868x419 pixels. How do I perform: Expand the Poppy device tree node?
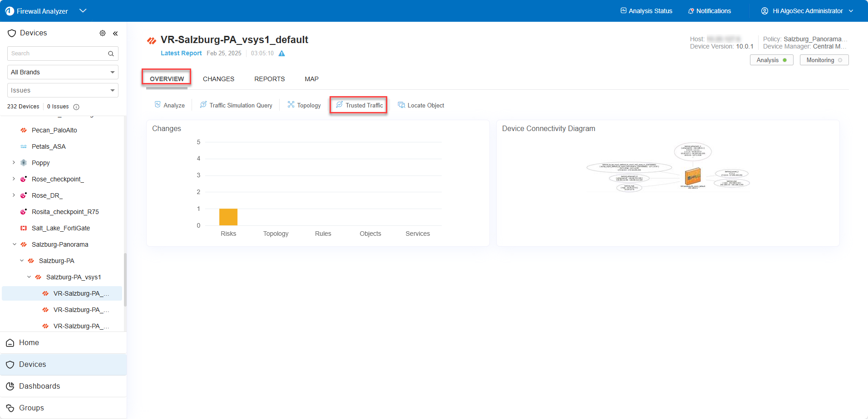[14, 162]
